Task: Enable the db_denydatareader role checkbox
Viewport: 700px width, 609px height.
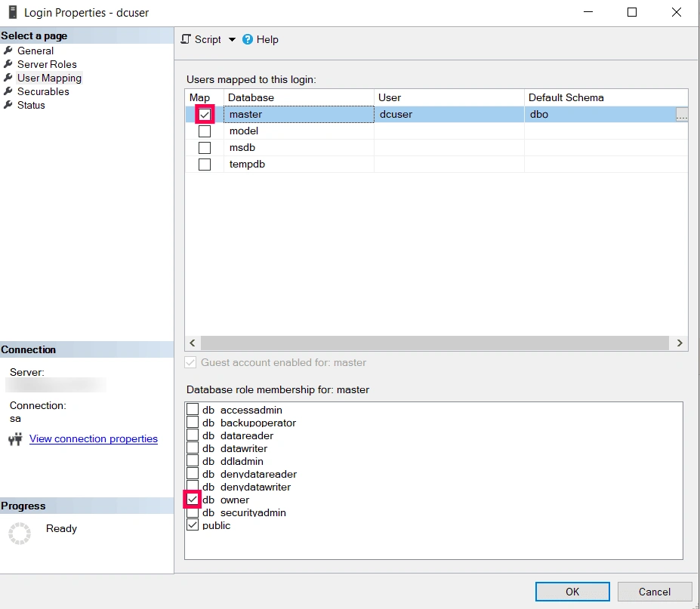Action: tap(193, 473)
